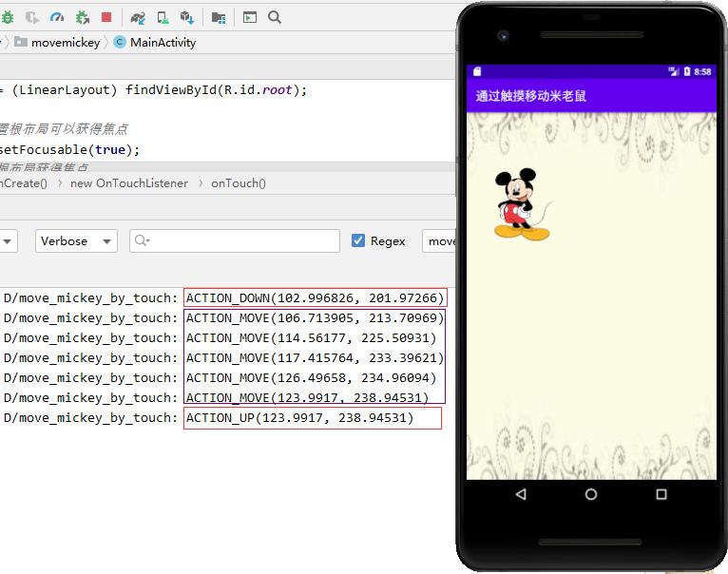Image resolution: width=728 pixels, height=574 pixels.
Task: Tap the 8:58 clock in emulator
Action: pyautogui.click(x=702, y=71)
